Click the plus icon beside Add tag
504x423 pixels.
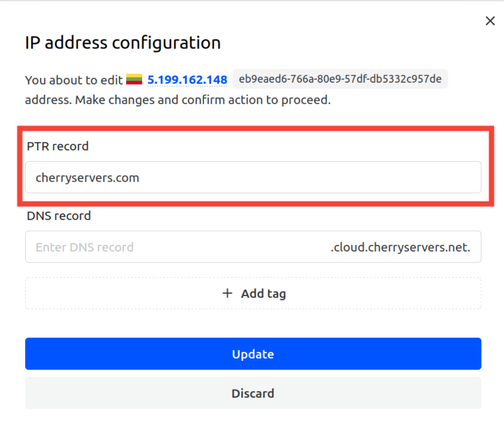coord(227,293)
